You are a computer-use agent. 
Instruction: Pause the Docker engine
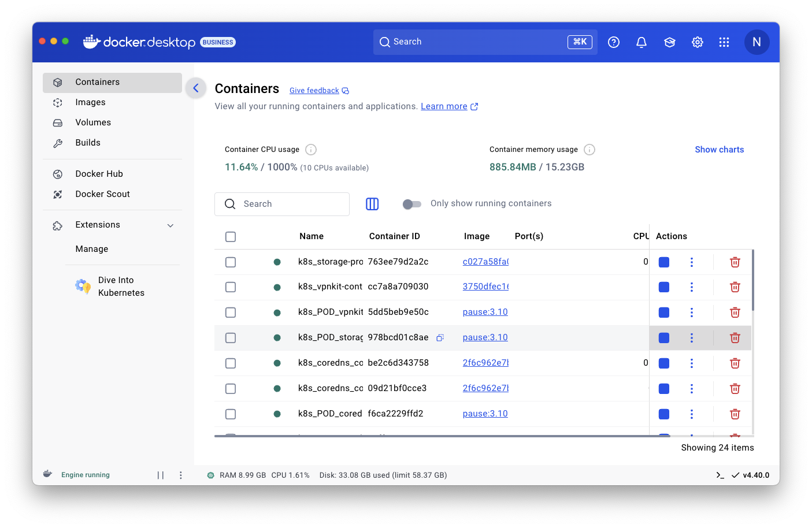[x=161, y=475]
